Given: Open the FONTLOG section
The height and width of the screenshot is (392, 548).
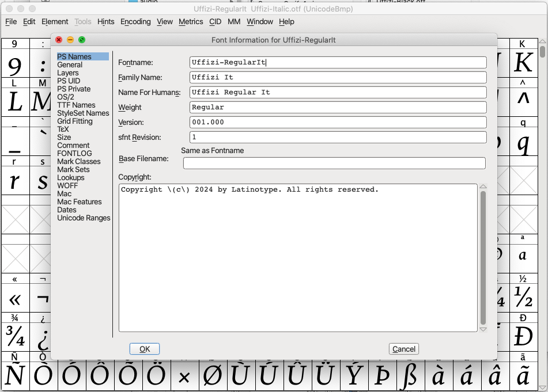Looking at the screenshot, I should [74, 153].
